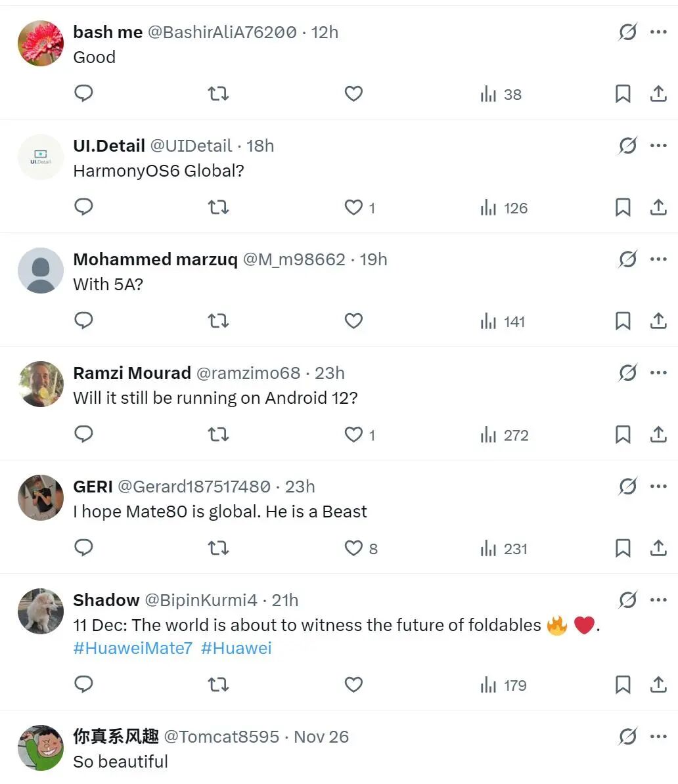Screen dimensions: 678x784
Task: Open the #HuaweiMate7 hashtag
Action: 133,648
